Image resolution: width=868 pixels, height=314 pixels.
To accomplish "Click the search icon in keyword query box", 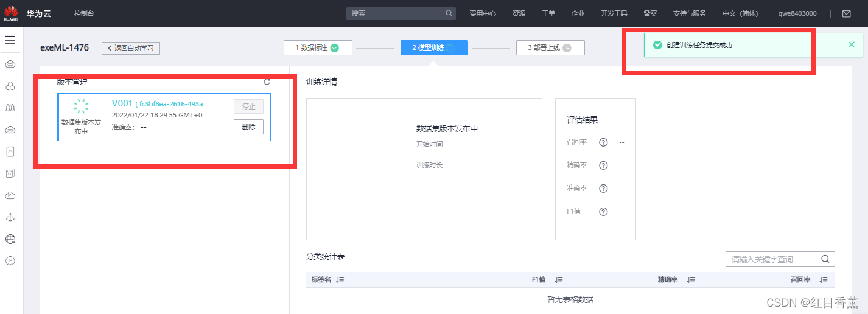I will 825,259.
